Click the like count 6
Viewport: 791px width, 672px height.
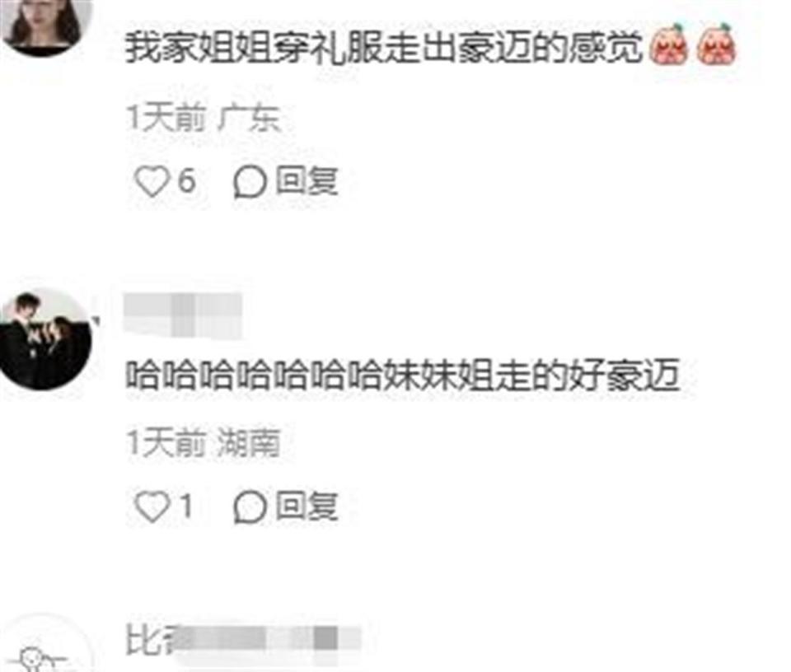(187, 180)
